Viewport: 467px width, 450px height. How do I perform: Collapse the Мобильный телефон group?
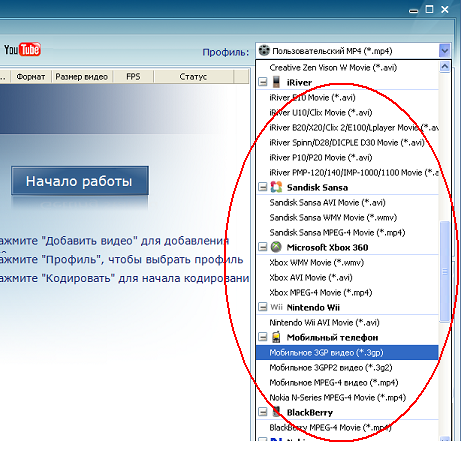263,337
